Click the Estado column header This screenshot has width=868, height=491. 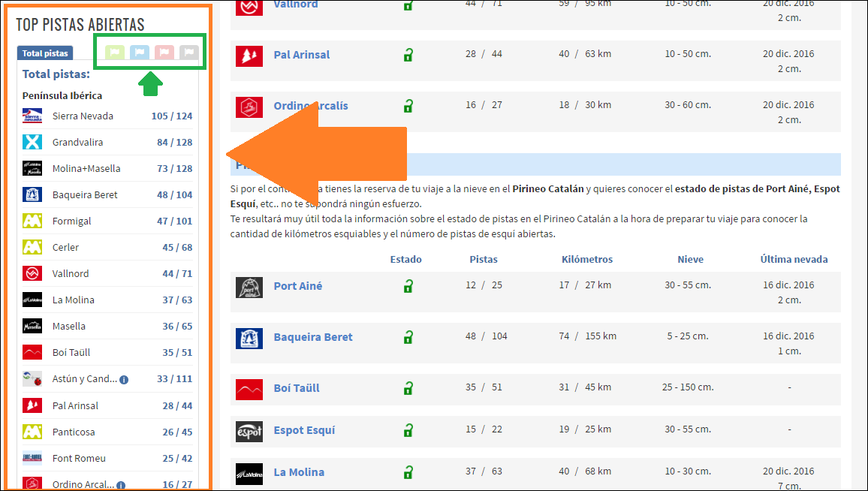[x=405, y=259]
